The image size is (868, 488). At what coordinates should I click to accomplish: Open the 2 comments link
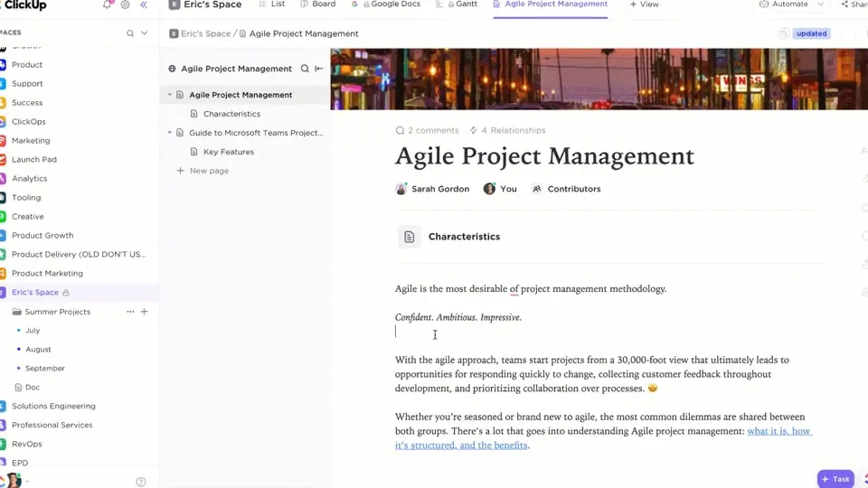[428, 130]
